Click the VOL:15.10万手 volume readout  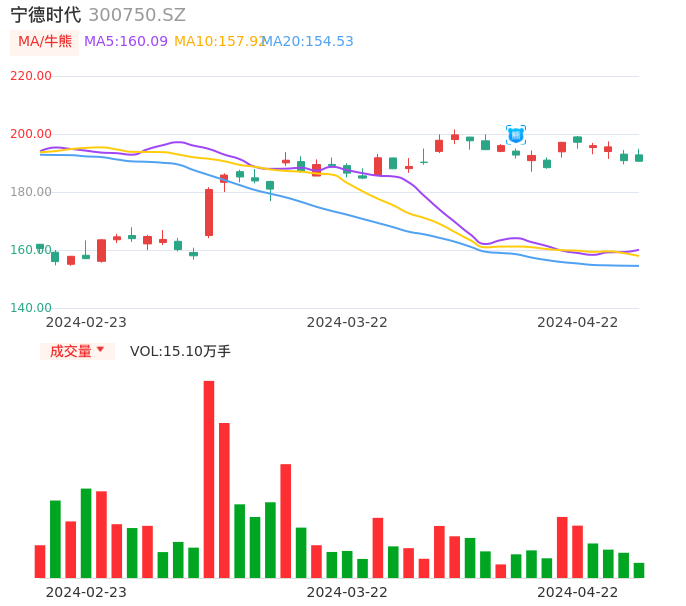click(x=180, y=351)
